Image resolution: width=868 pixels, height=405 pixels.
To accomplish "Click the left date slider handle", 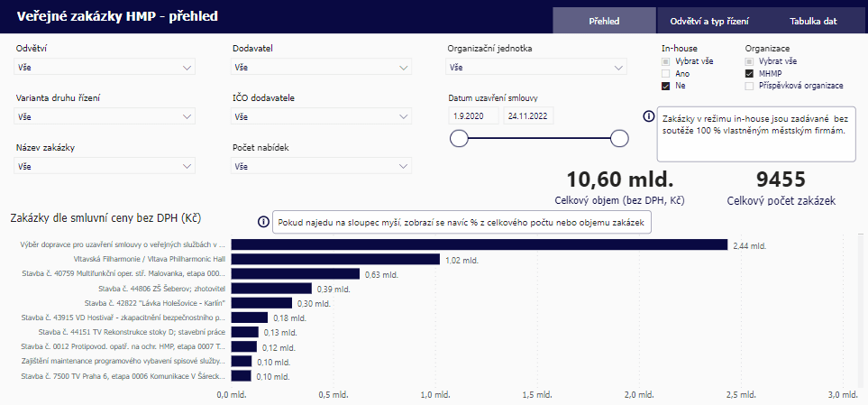I will [459, 138].
